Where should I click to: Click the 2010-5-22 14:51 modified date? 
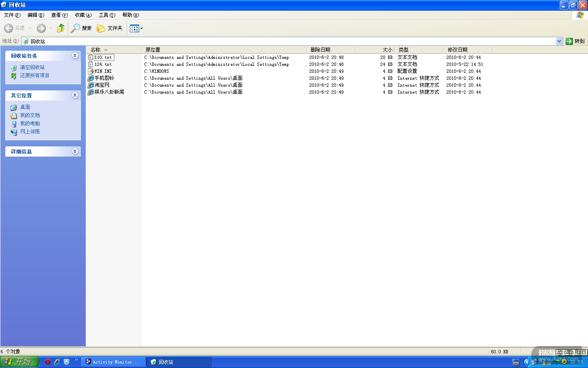coord(465,65)
